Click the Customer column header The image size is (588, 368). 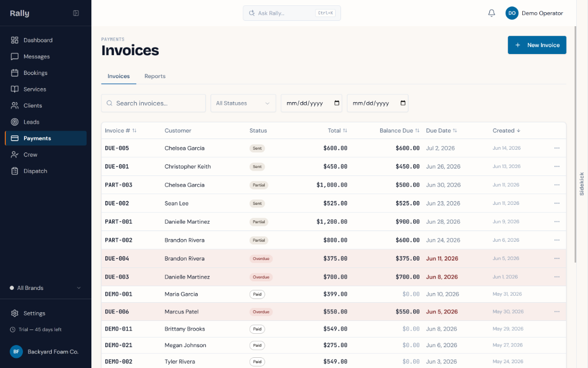point(178,131)
